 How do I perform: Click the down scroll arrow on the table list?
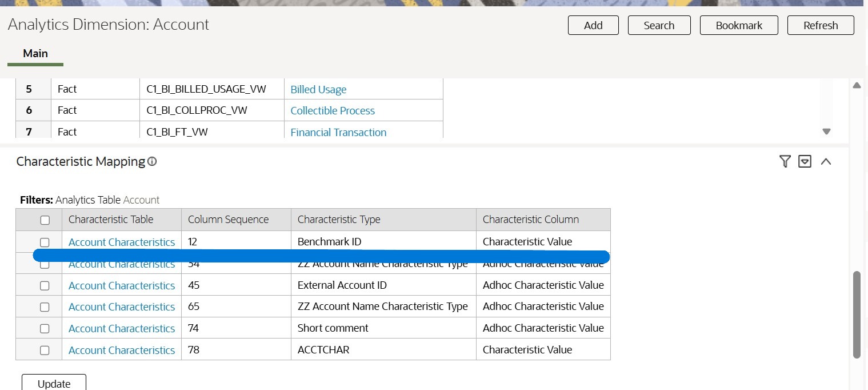(826, 132)
